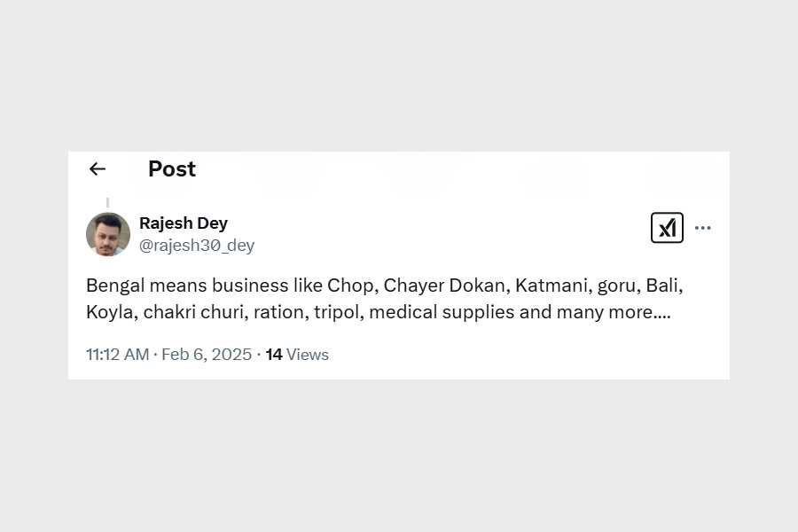Click the bold view count number 14
Image resolution: width=798 pixels, height=532 pixels.
(274, 355)
